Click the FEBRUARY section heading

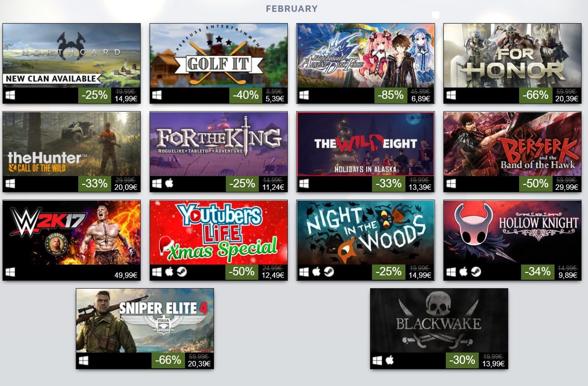click(x=292, y=9)
